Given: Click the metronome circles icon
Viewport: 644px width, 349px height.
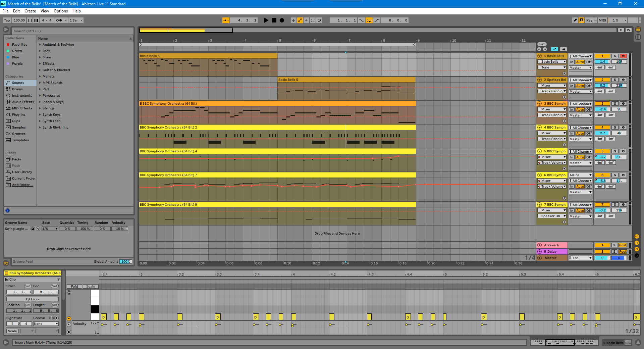Looking at the screenshot, I should tap(59, 20).
